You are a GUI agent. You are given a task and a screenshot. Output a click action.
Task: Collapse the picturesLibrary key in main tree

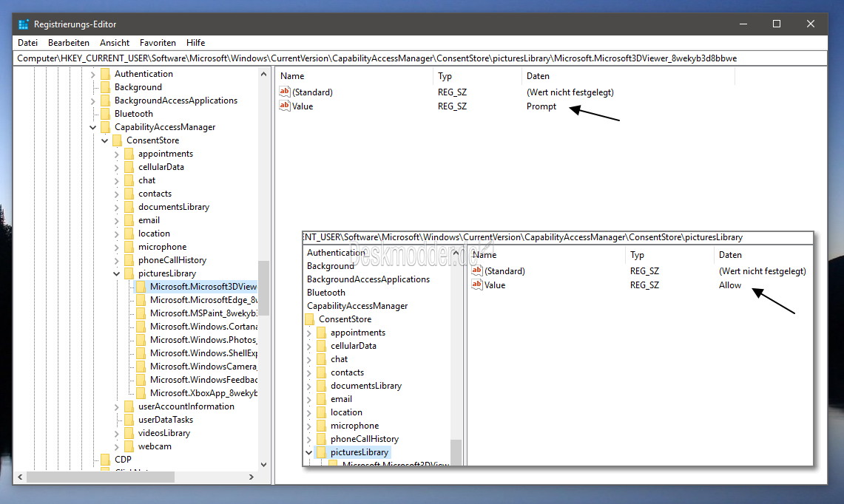(116, 273)
